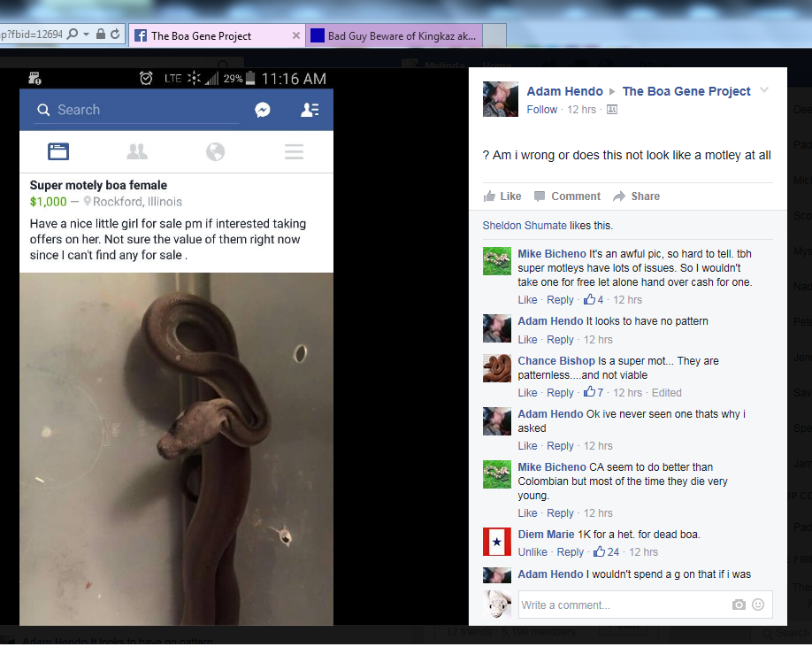Click your avatar beside the Write a comment box
This screenshot has height=647, width=812.
[496, 605]
